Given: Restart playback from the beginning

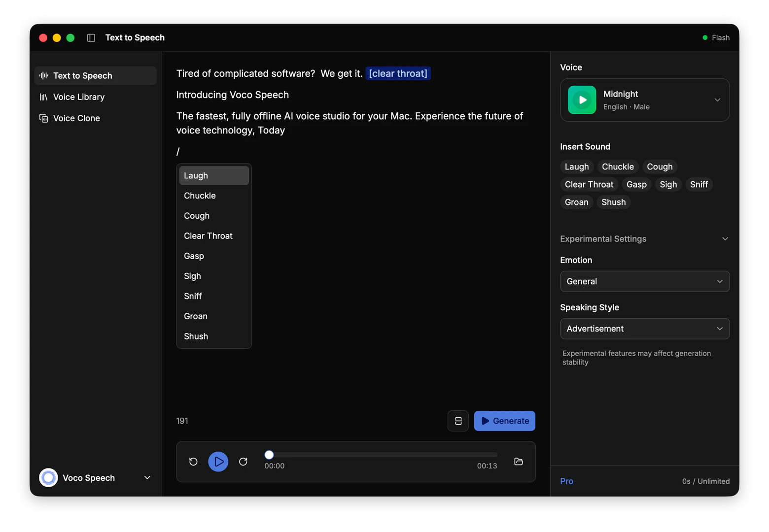Looking at the screenshot, I should click(x=193, y=462).
